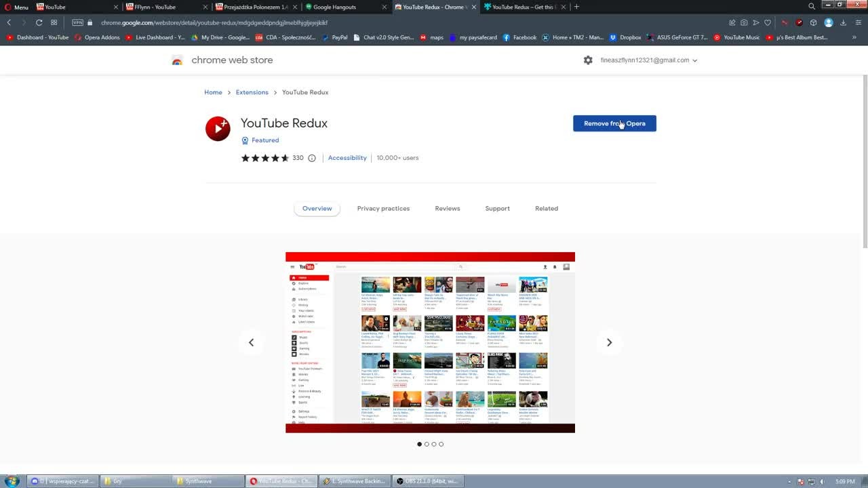Click the VPN badge in address bar

point(77,22)
